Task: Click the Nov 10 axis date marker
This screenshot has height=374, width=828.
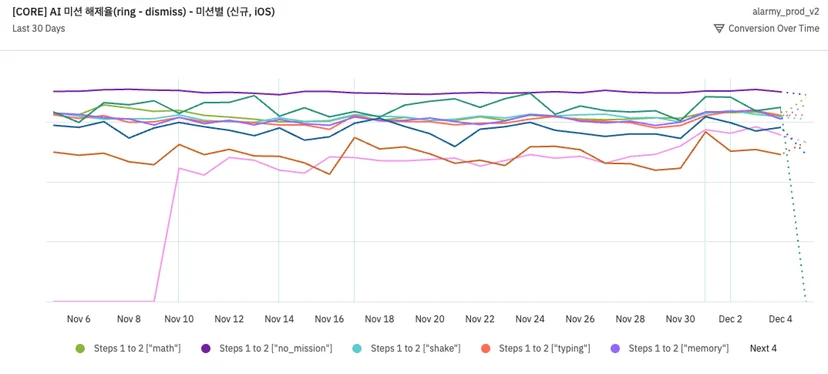Action: (x=179, y=319)
